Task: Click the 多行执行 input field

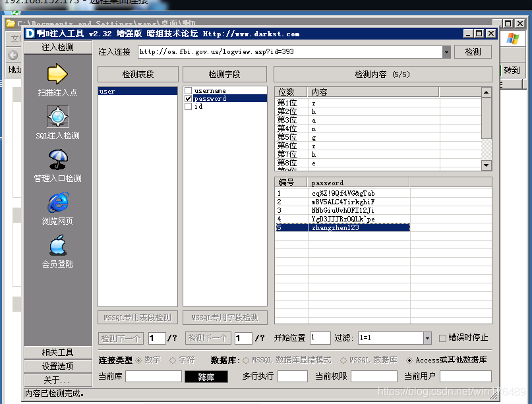Action: [293, 376]
